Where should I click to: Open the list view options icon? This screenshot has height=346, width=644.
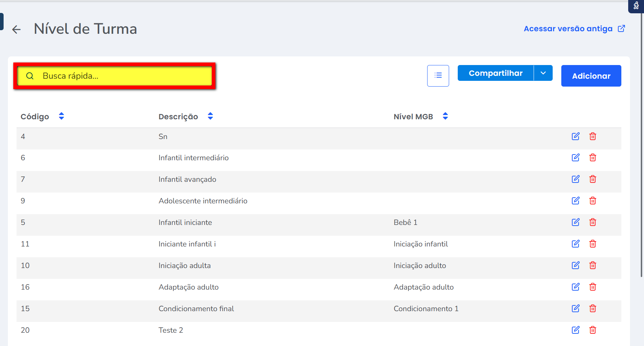click(438, 75)
